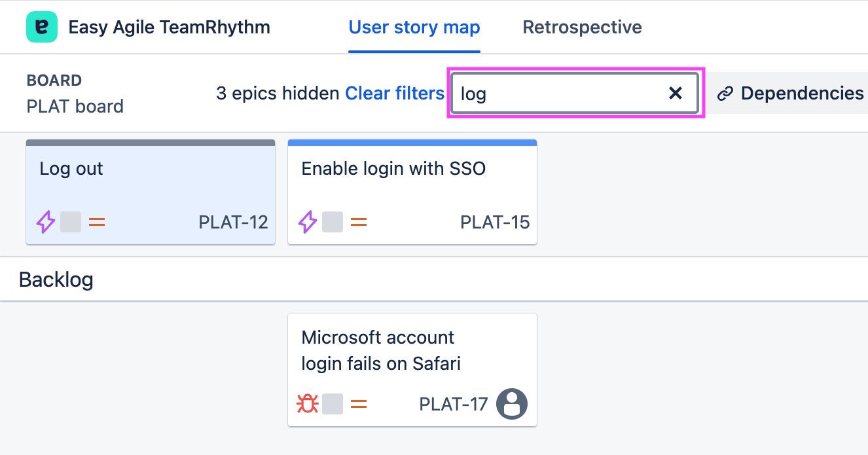This screenshot has height=455, width=868.
Task: Click the Clear filters link
Action: point(395,94)
